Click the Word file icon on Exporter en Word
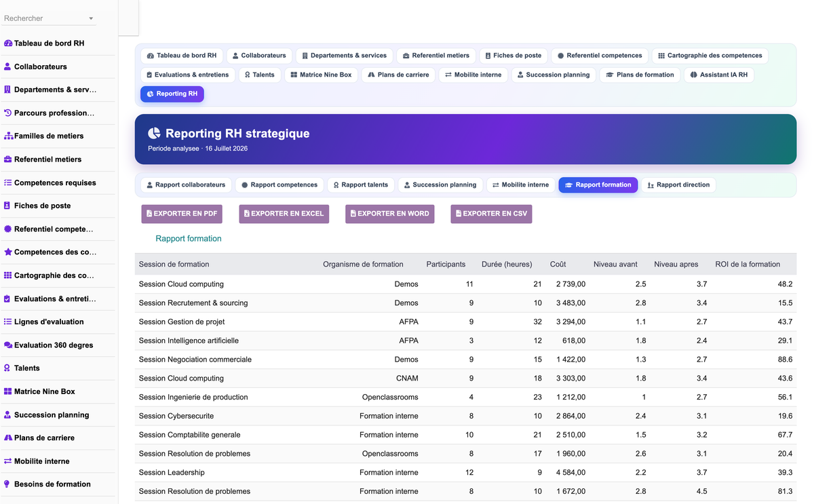Image resolution: width=814 pixels, height=504 pixels. (x=353, y=214)
